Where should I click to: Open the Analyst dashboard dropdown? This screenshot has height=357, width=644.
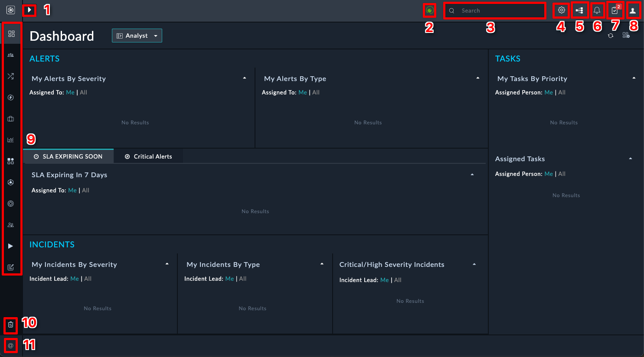point(137,36)
